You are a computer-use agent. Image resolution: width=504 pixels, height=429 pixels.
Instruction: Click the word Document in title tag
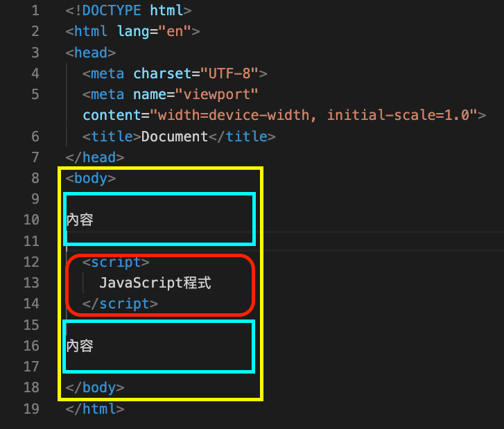coord(175,137)
